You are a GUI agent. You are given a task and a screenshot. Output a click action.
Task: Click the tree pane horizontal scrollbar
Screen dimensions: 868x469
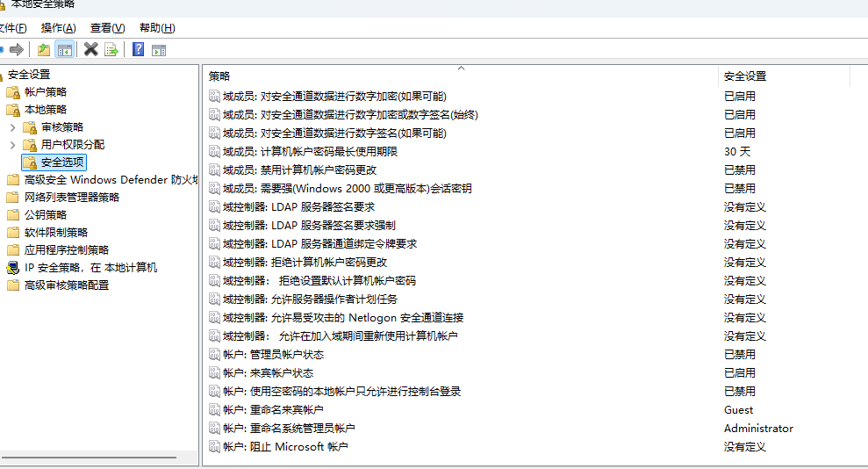click(90, 458)
